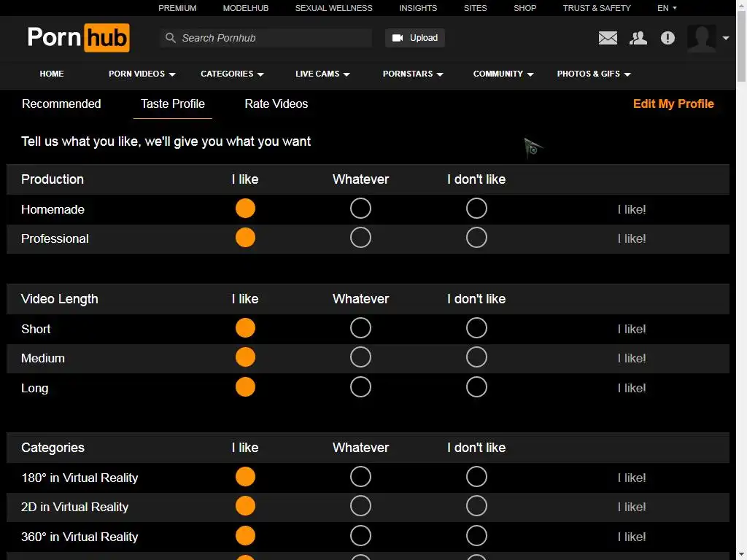Select Whatever for 2D in Virtual Reality

coord(360,506)
